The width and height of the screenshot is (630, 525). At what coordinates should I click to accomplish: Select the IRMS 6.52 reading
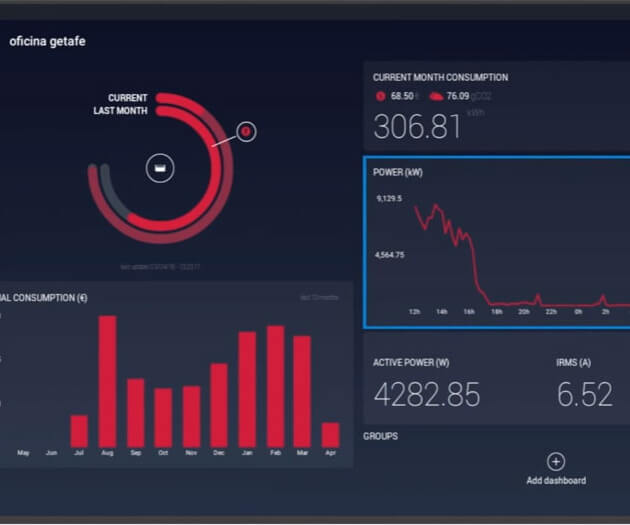(584, 394)
